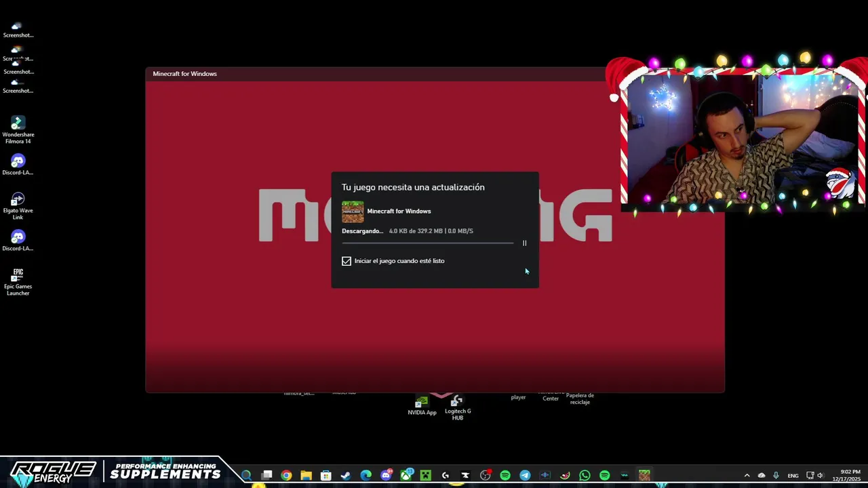Open File Explorer from the taskbar
This screenshot has width=868, height=488.
coord(306,476)
